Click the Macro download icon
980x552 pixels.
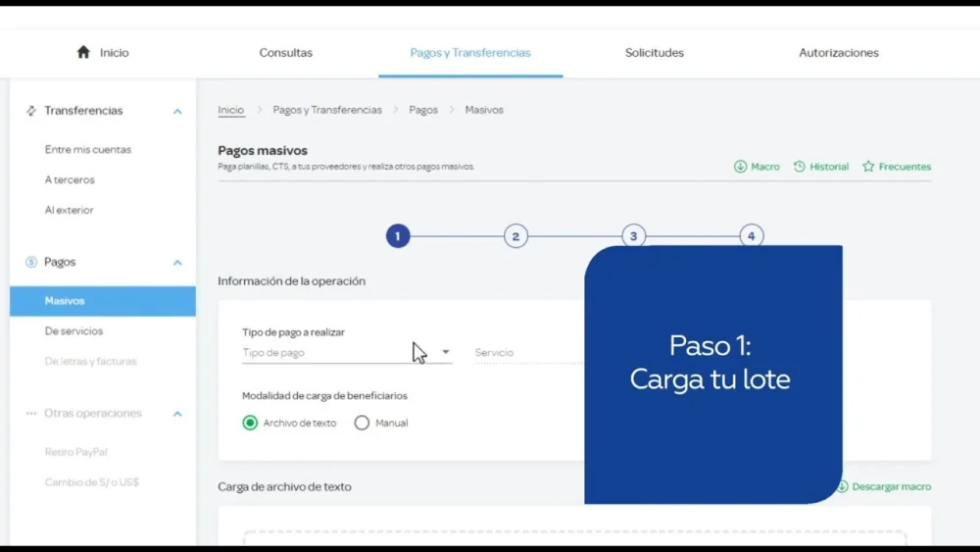click(x=740, y=167)
